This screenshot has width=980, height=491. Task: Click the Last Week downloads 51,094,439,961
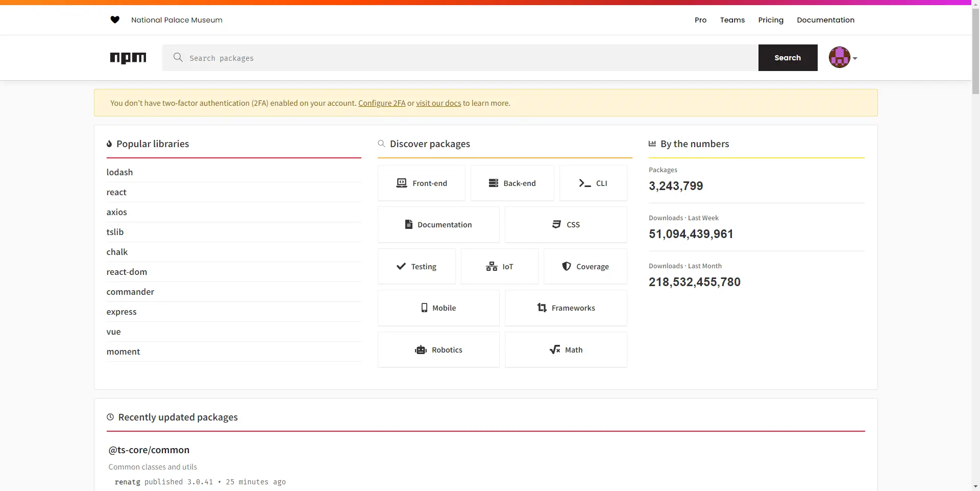[691, 234]
